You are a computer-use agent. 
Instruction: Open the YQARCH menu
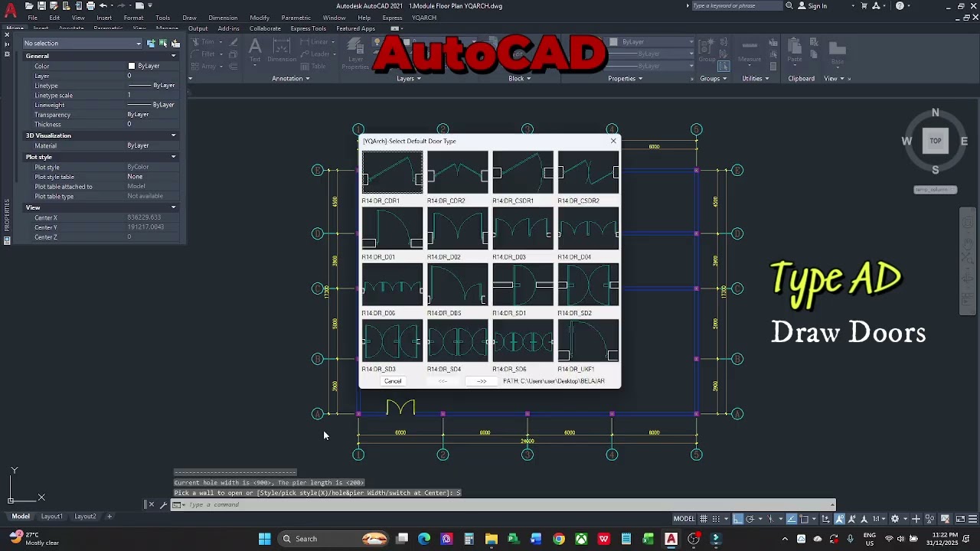[x=424, y=18]
